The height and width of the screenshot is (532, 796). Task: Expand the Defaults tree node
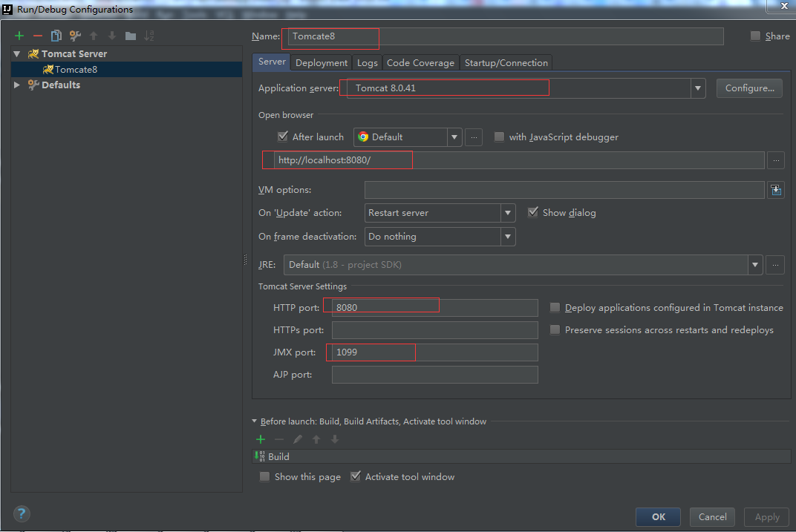click(x=17, y=85)
